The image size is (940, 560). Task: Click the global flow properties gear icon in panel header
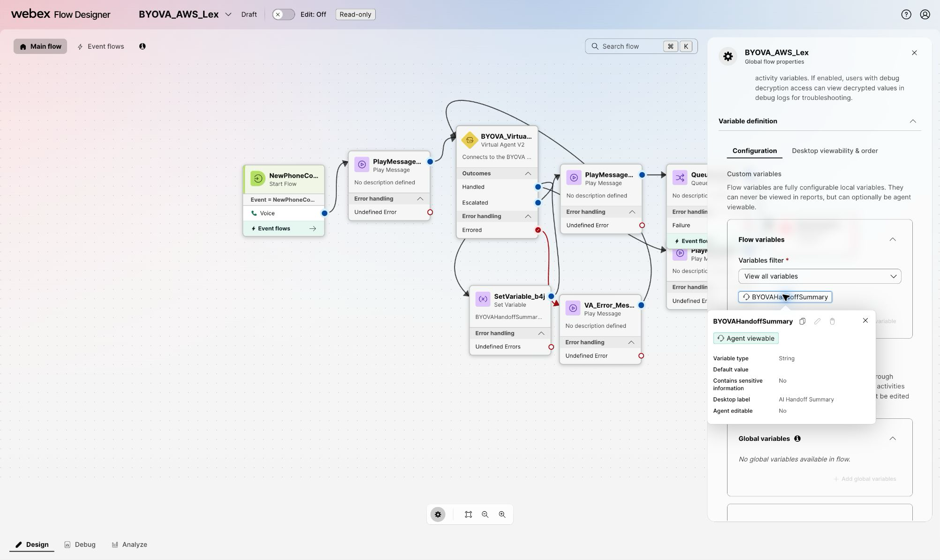coord(728,56)
